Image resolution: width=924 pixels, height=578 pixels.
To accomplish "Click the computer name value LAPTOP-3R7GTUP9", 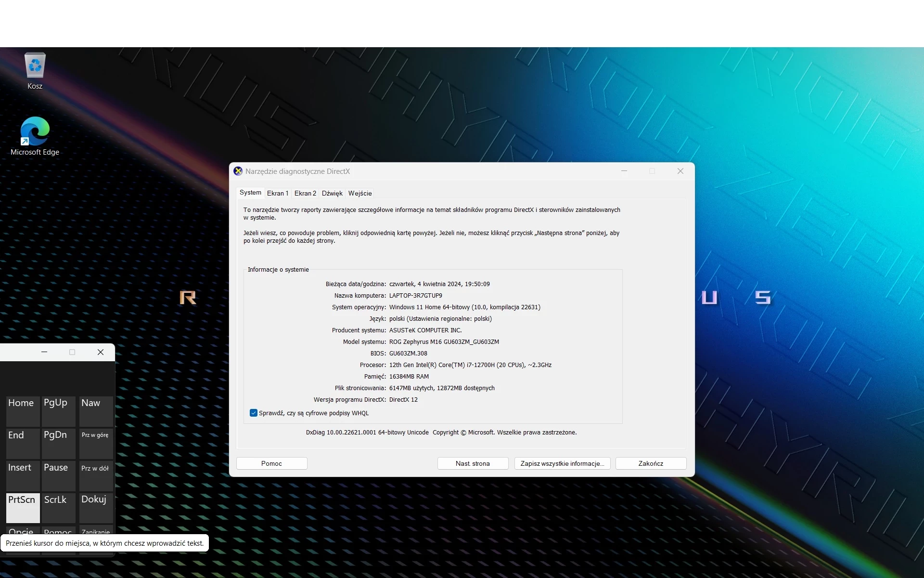I will coord(415,295).
